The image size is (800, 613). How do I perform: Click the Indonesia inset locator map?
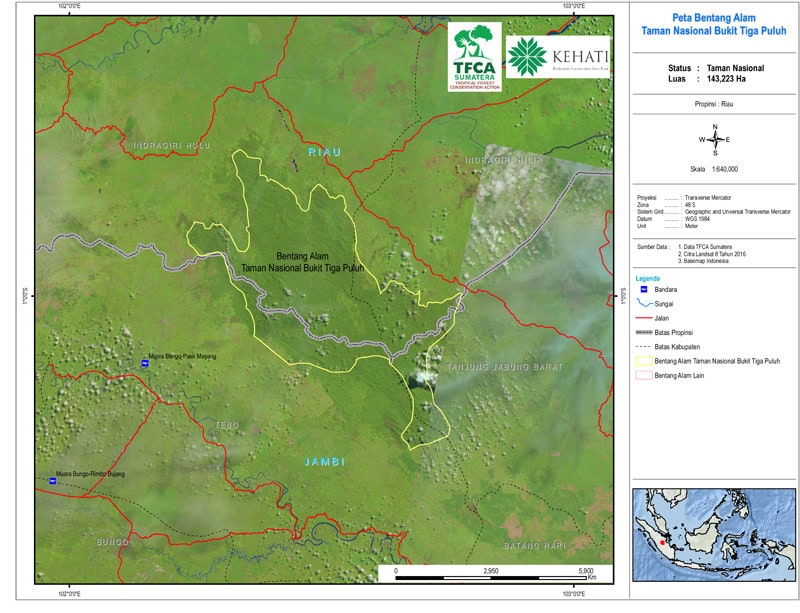click(714, 535)
